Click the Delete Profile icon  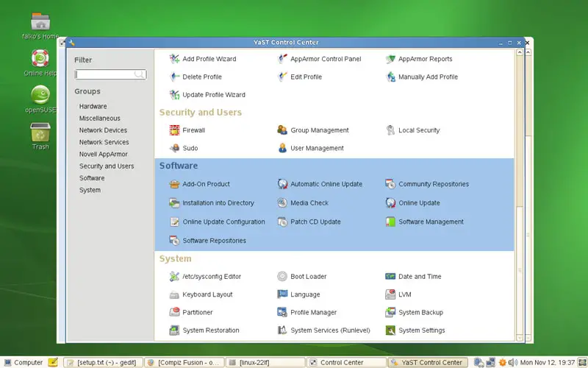pyautogui.click(x=174, y=77)
